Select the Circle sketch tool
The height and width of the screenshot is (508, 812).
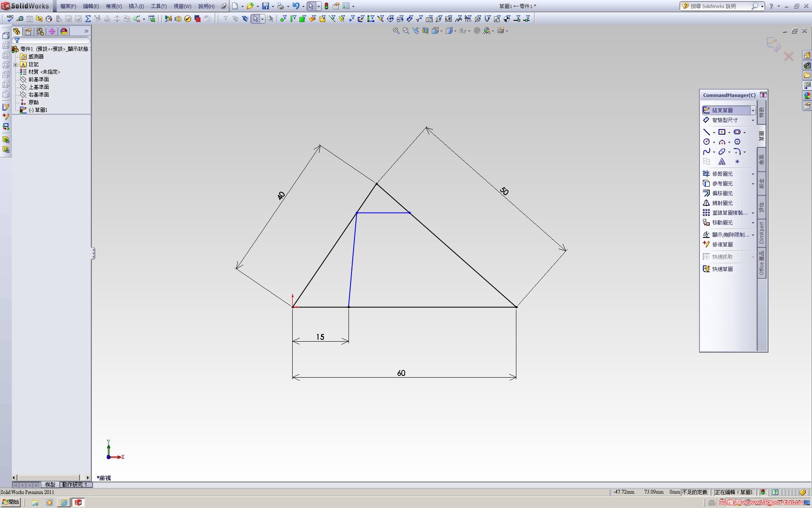tap(706, 142)
